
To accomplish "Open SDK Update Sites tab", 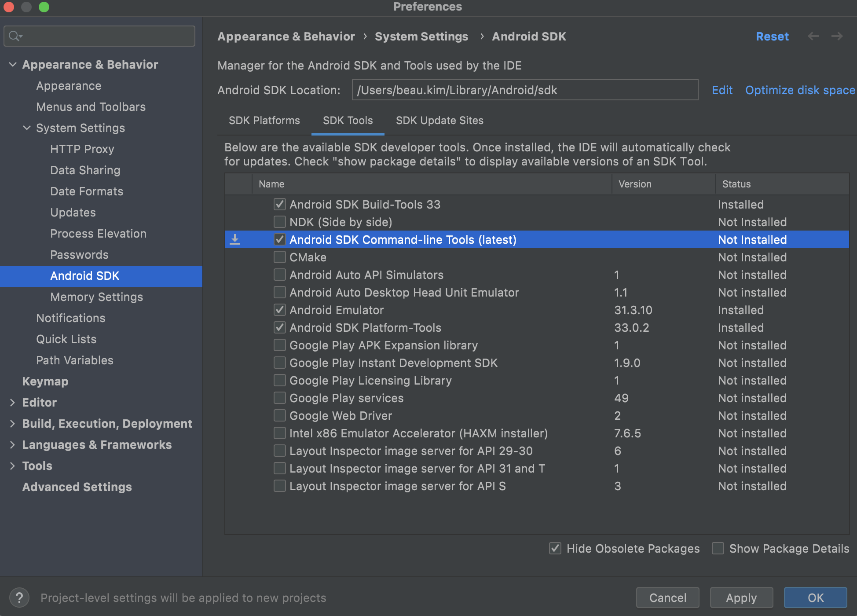I will coord(439,121).
